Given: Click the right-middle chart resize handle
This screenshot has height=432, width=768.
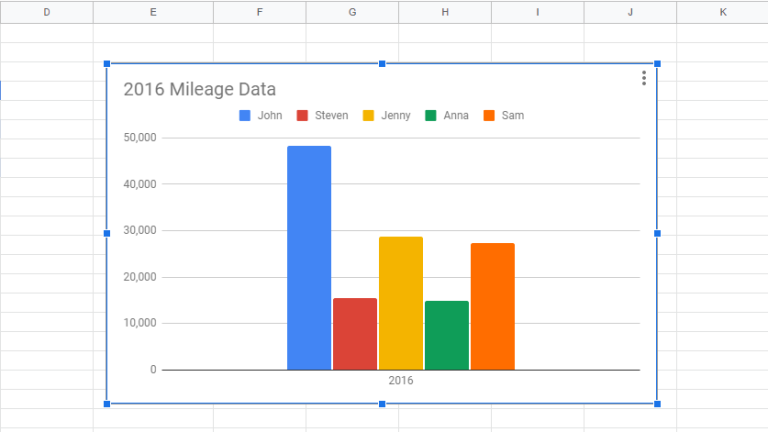Looking at the screenshot, I should (657, 233).
